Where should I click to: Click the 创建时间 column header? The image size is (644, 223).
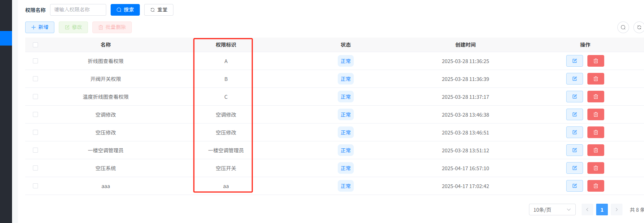(465, 45)
